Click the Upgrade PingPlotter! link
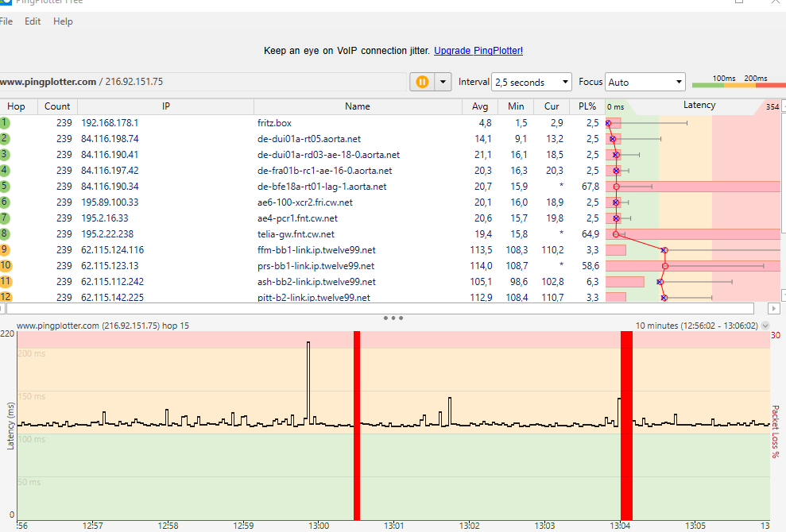 [478, 51]
